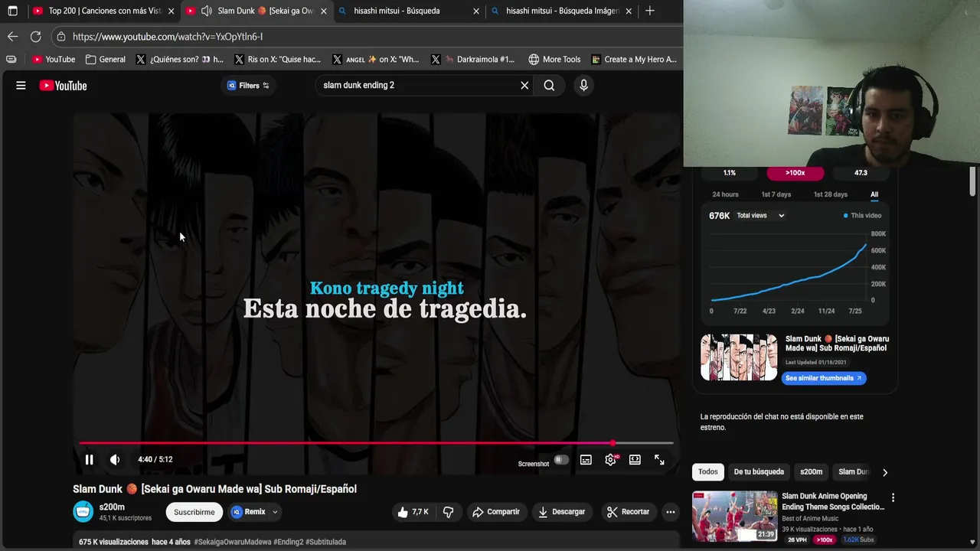Start voice search with the microphone

click(x=583, y=85)
